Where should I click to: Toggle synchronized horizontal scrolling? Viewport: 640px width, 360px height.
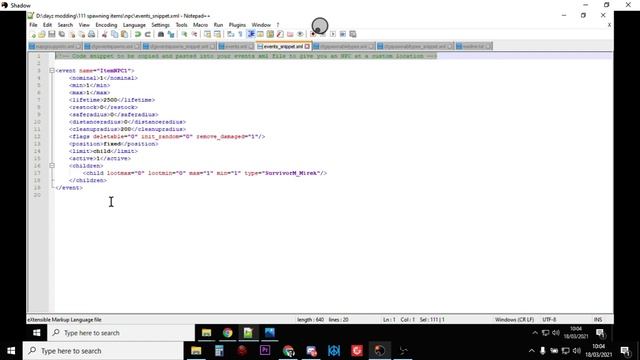pos(217,34)
